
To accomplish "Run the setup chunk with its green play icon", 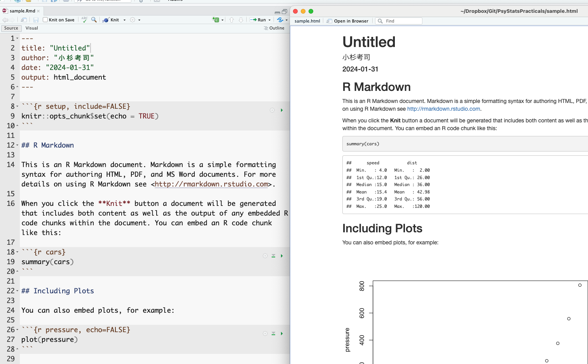I will point(282,110).
